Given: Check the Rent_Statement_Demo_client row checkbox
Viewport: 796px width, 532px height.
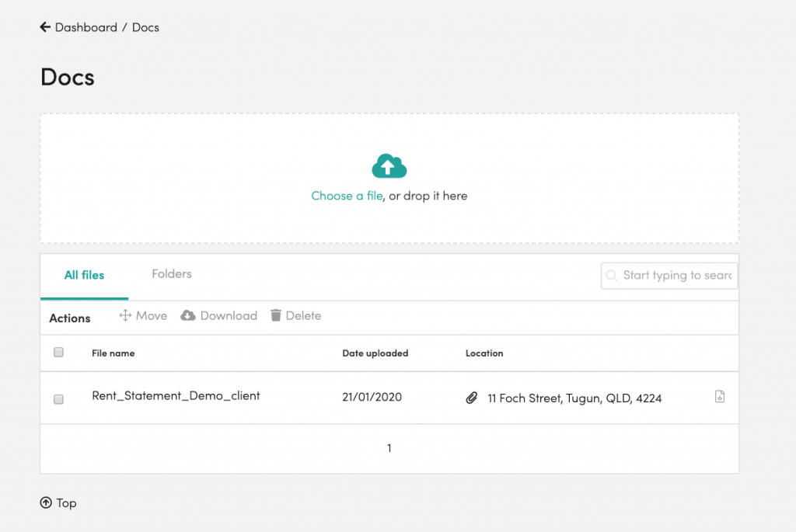Looking at the screenshot, I should (x=58, y=398).
